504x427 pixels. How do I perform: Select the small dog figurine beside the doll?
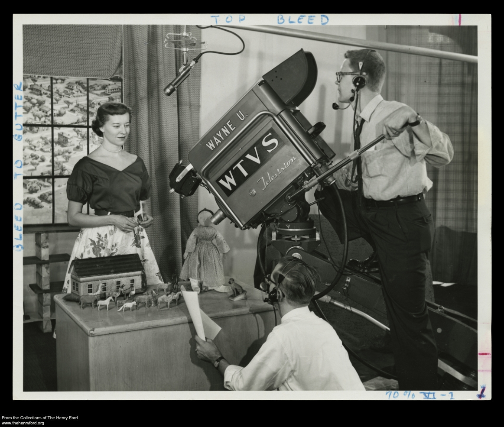(x=237, y=288)
